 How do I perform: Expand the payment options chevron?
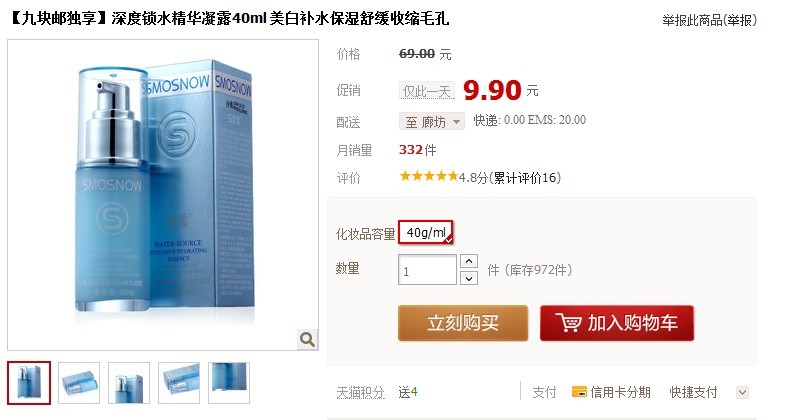pos(743,392)
